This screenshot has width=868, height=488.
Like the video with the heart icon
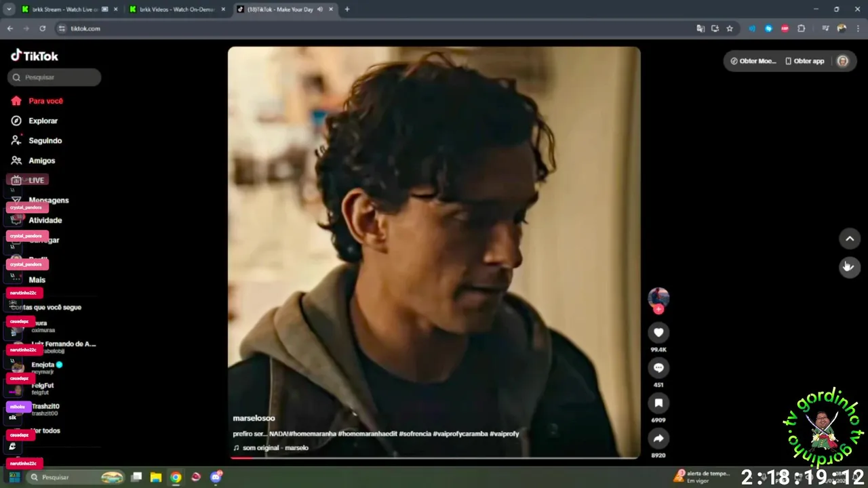(658, 332)
